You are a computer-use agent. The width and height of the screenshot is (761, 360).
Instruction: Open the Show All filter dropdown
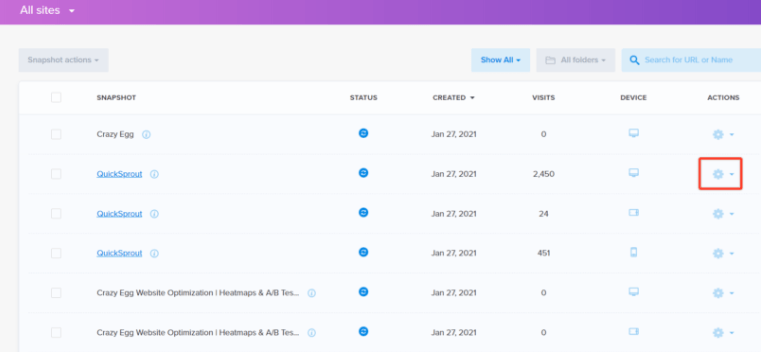[500, 60]
